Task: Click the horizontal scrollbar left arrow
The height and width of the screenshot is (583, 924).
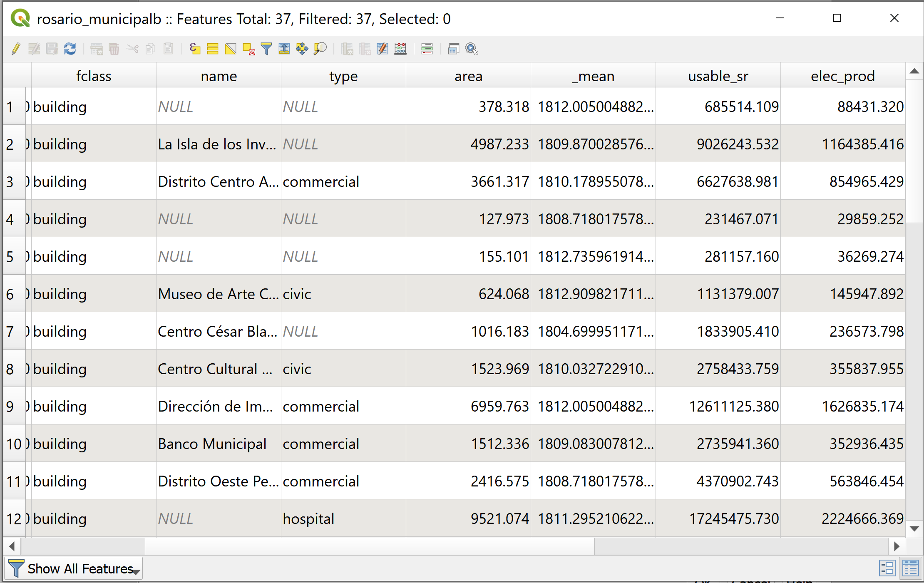Action: point(12,546)
